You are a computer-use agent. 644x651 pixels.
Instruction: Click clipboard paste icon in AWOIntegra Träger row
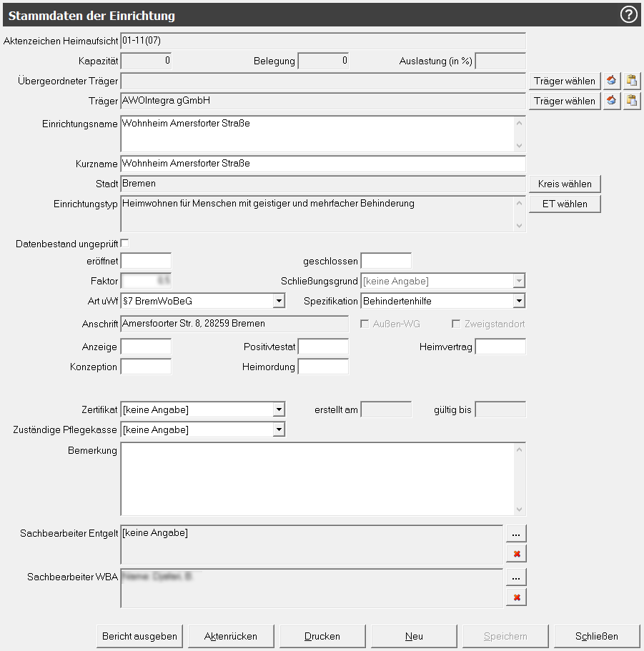pyautogui.click(x=631, y=101)
